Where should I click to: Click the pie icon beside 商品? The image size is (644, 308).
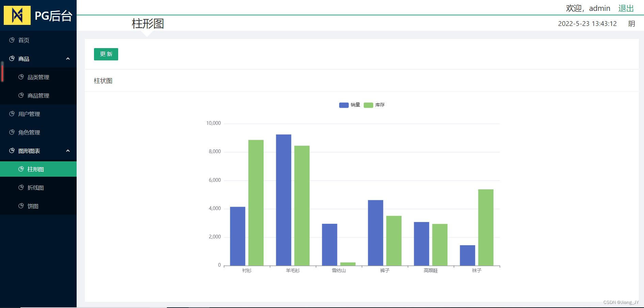tap(12, 58)
